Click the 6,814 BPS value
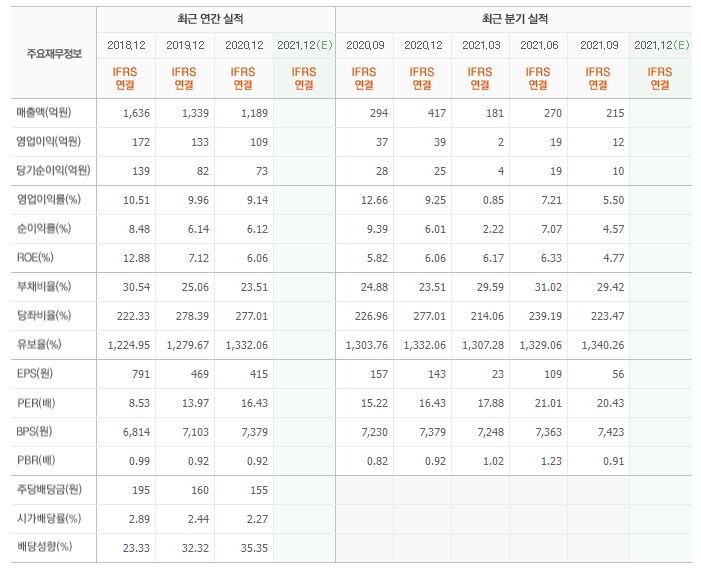701x570 pixels. pyautogui.click(x=136, y=432)
